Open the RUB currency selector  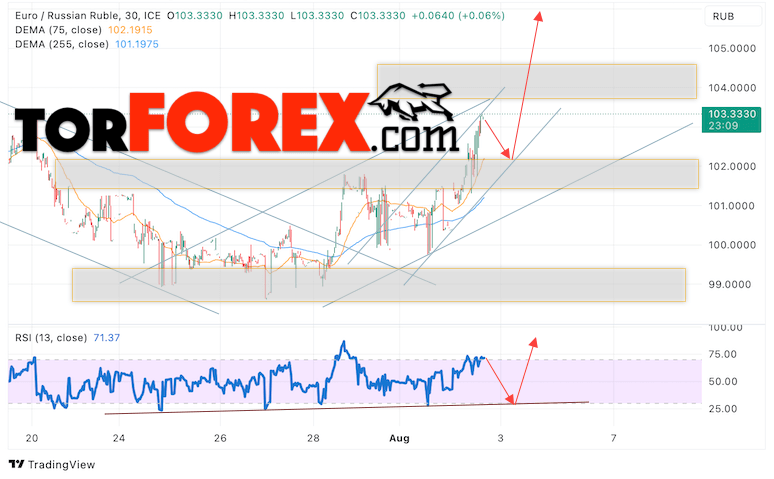[732, 16]
